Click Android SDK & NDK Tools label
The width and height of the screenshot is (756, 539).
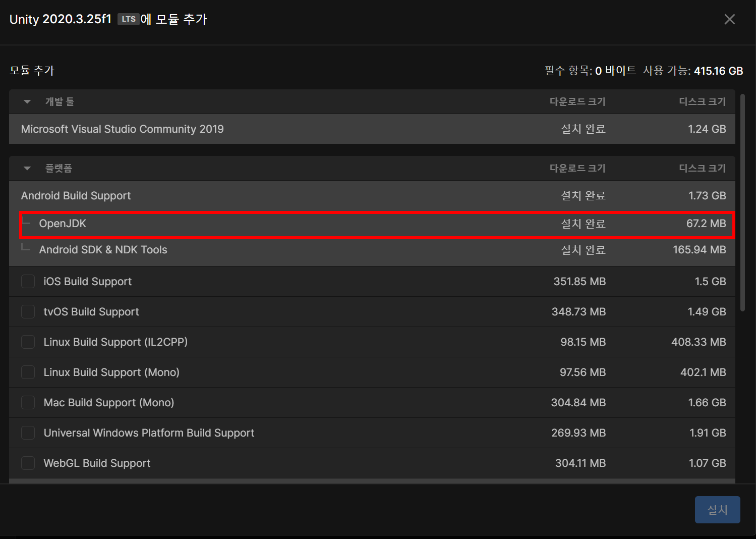103,250
